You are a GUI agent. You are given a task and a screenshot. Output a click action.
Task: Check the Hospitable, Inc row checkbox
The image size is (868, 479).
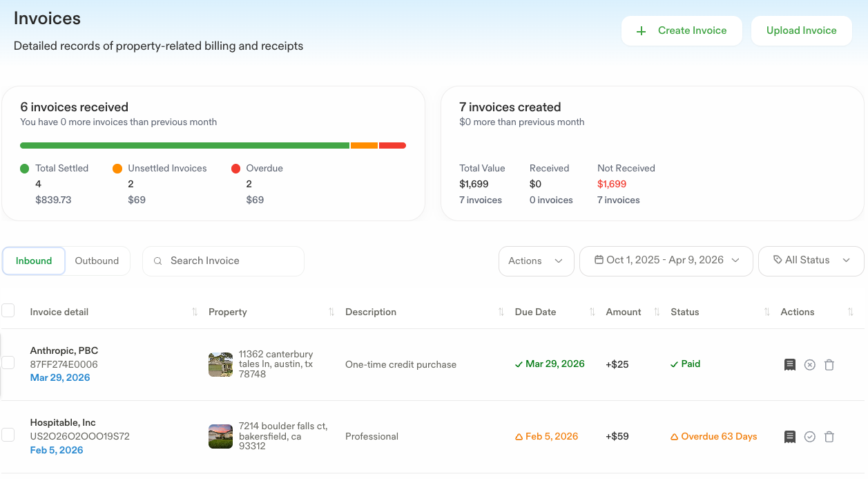click(8, 435)
